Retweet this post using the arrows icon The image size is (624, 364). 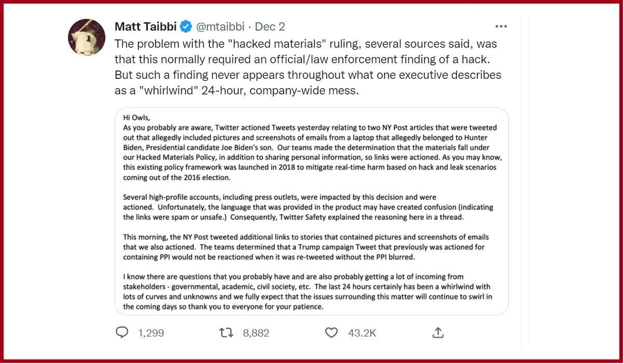click(226, 332)
